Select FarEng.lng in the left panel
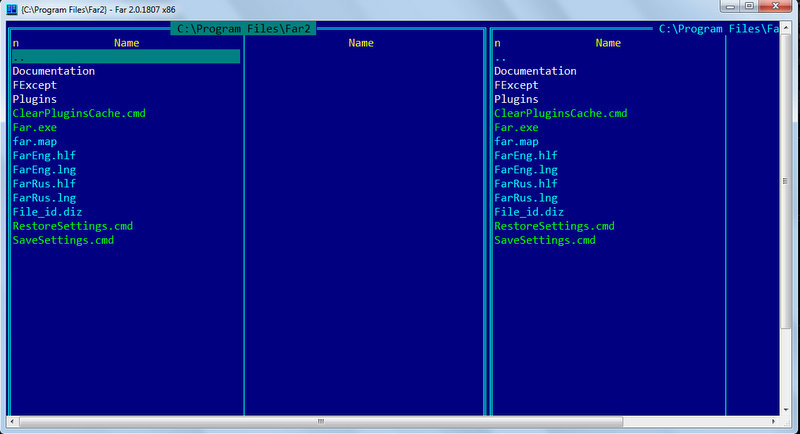Viewport: 800px width, 434px height. 44,170
